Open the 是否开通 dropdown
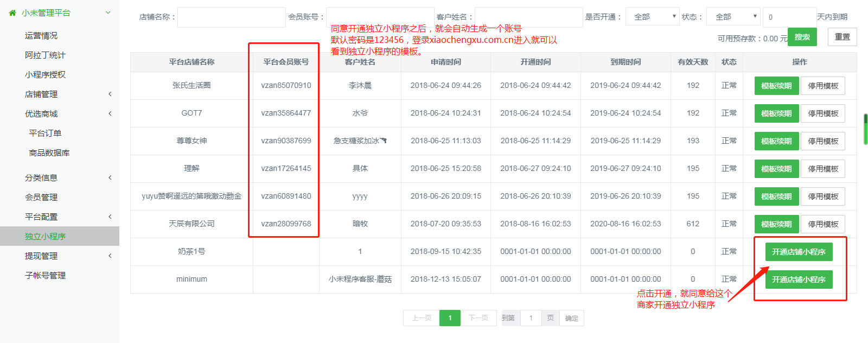 click(x=652, y=17)
